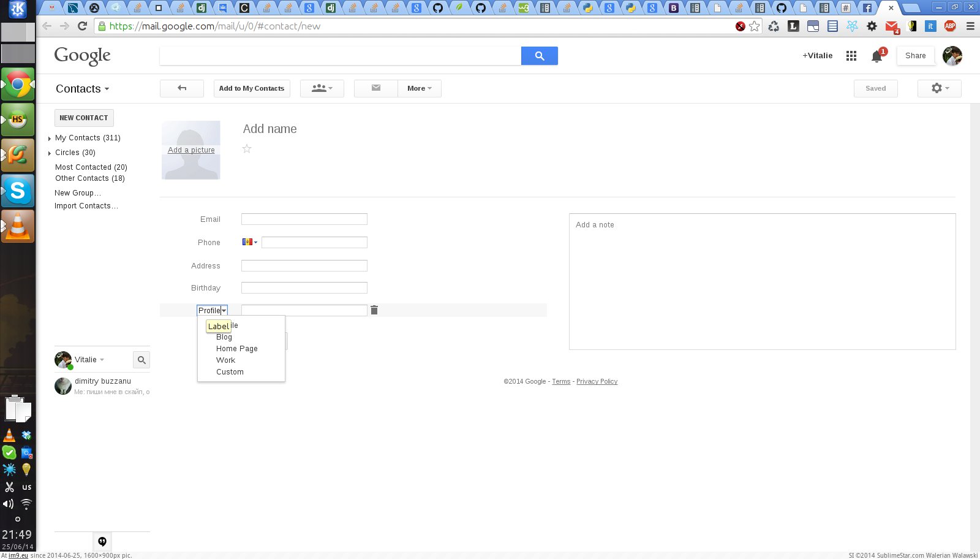
Task: Expand the Circles group
Action: click(x=50, y=153)
